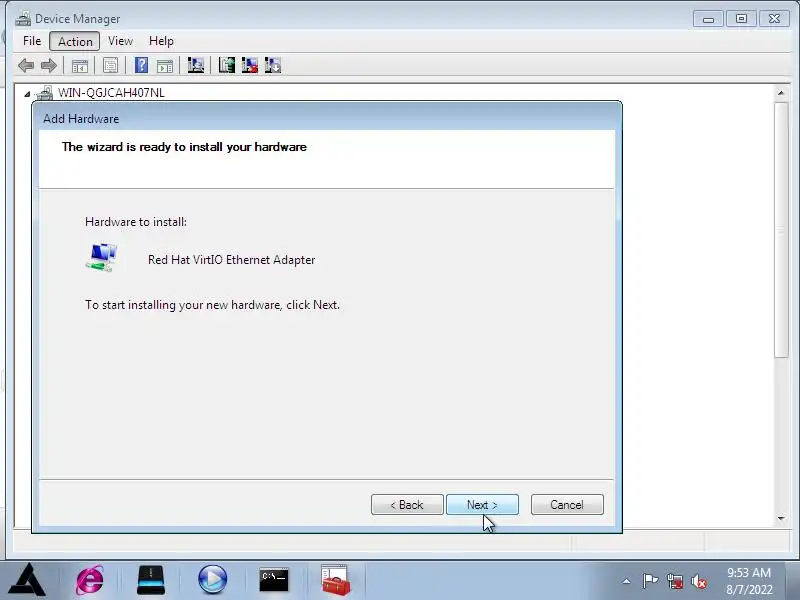
Task: Click the Back button in wizard
Action: (x=407, y=505)
